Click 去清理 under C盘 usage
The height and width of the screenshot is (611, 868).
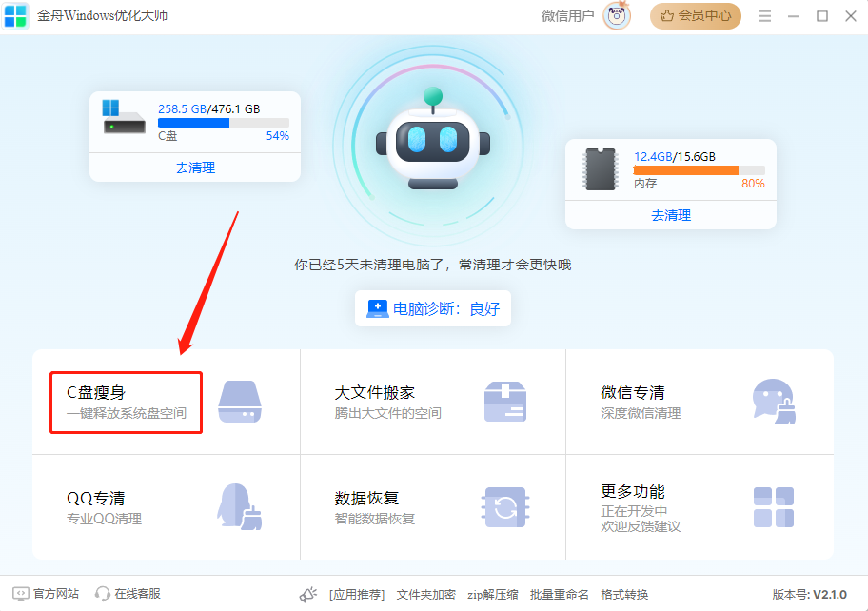pos(195,168)
